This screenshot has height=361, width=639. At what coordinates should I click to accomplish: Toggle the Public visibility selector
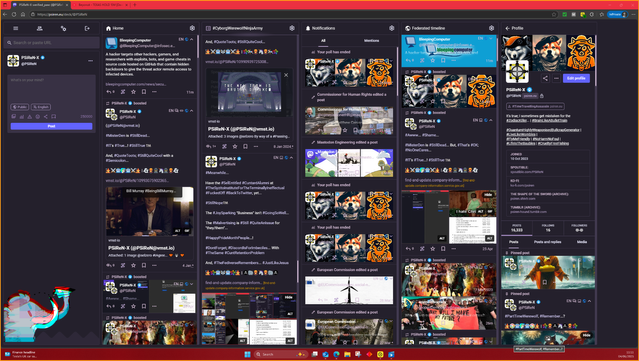point(20,107)
